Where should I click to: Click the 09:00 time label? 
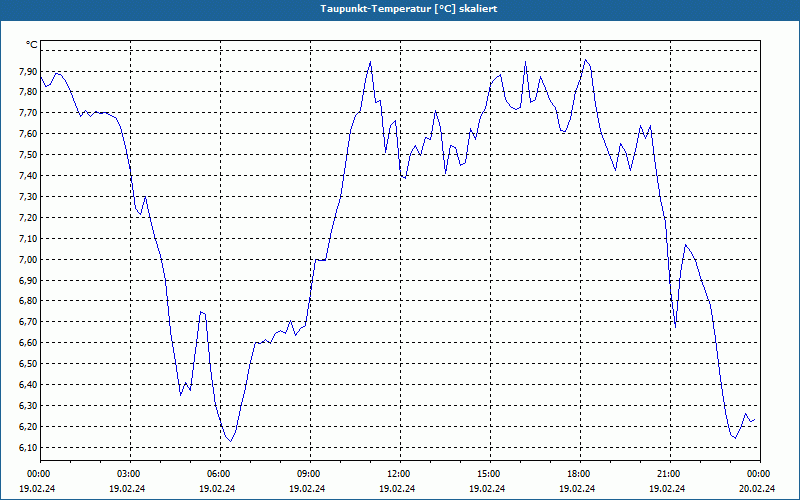pyautogui.click(x=310, y=474)
